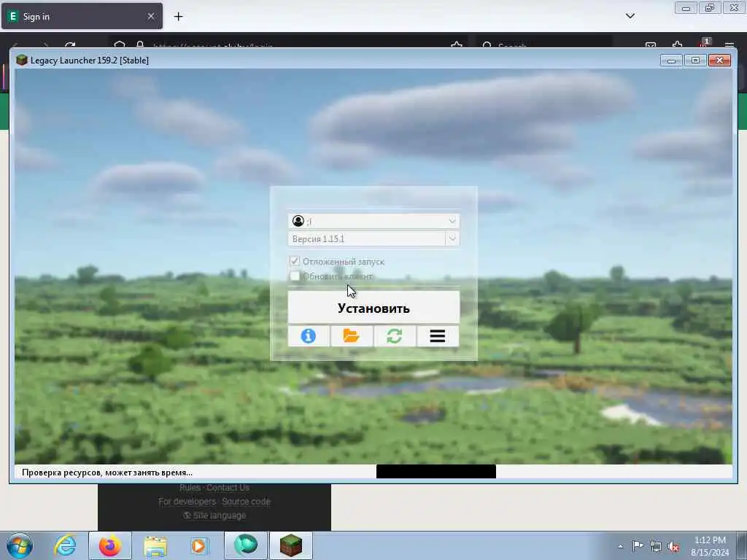
Task: Minimize the Legacy Launcher window
Action: 671,60
